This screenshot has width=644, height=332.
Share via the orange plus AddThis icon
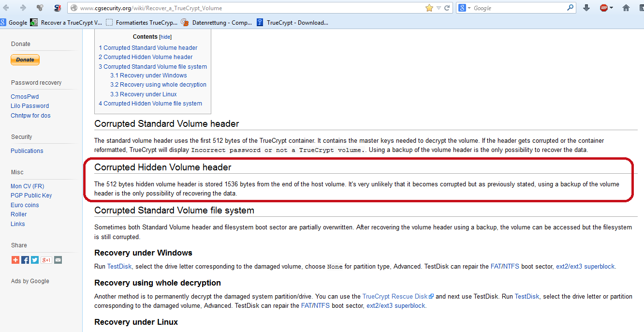[15, 260]
